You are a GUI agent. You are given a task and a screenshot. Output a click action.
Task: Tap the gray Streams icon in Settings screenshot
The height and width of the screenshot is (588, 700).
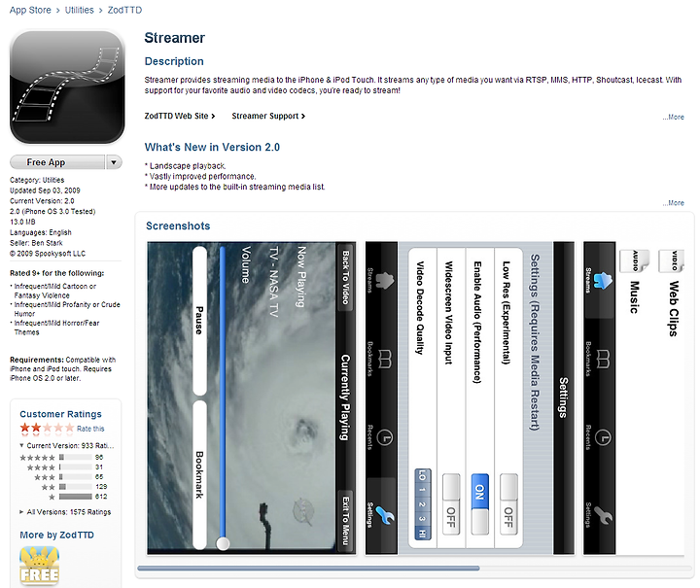coord(384,281)
